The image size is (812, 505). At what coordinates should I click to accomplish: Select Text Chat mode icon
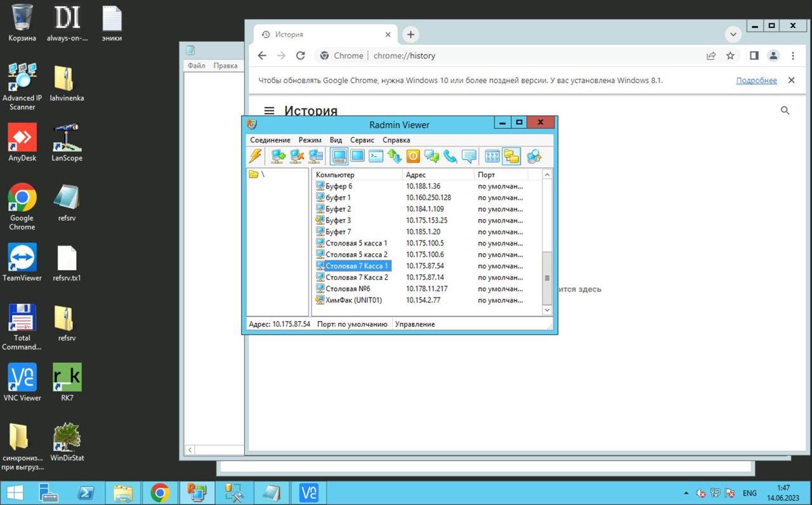click(x=432, y=156)
